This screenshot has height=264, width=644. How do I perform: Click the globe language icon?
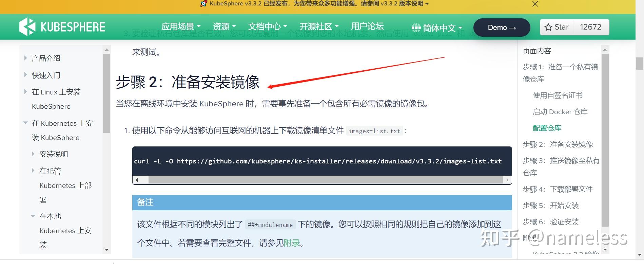click(416, 28)
